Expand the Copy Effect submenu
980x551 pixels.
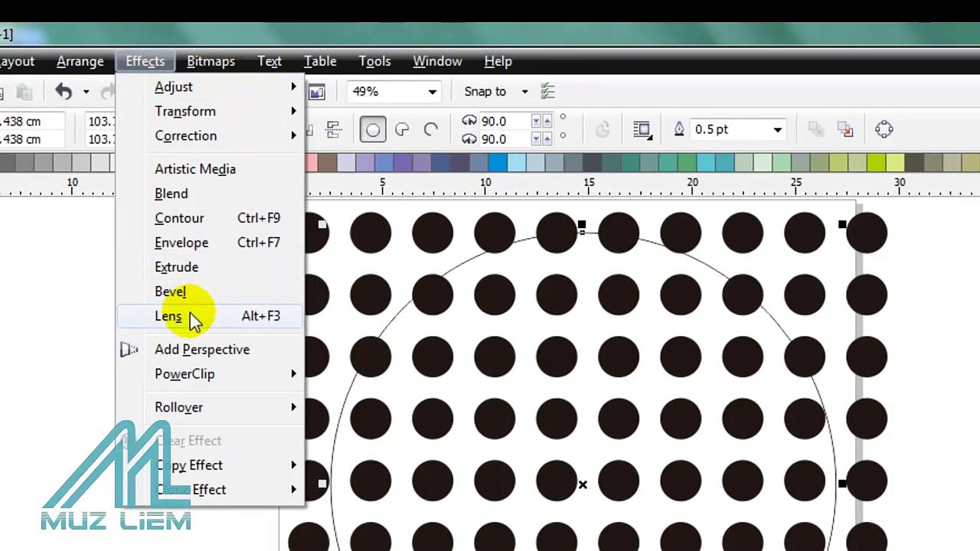pyautogui.click(x=211, y=465)
